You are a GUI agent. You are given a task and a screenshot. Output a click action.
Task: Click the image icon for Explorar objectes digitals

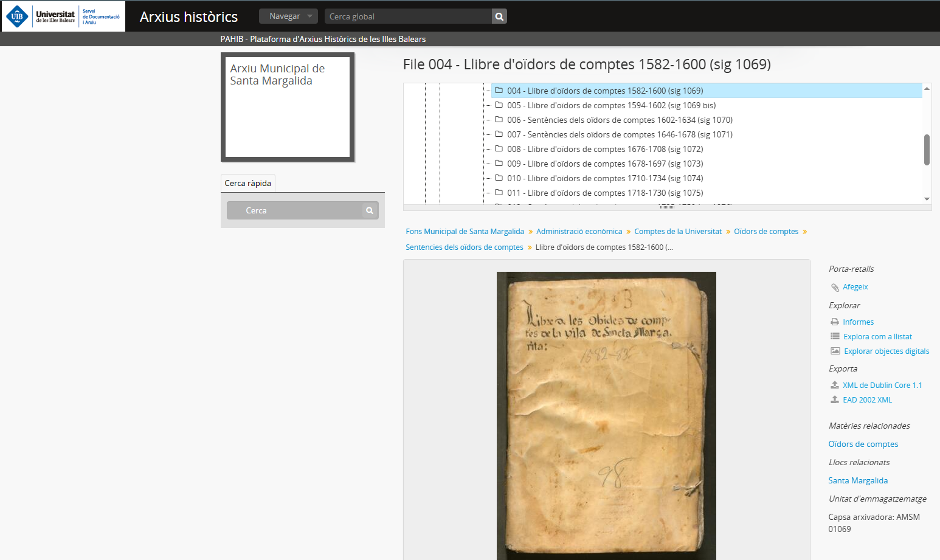point(835,351)
